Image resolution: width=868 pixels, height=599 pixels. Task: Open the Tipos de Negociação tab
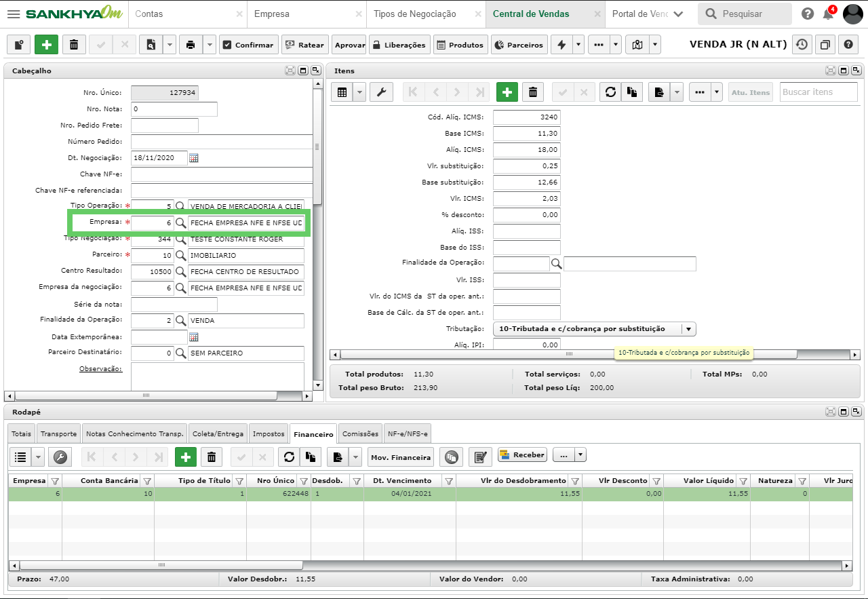point(415,14)
